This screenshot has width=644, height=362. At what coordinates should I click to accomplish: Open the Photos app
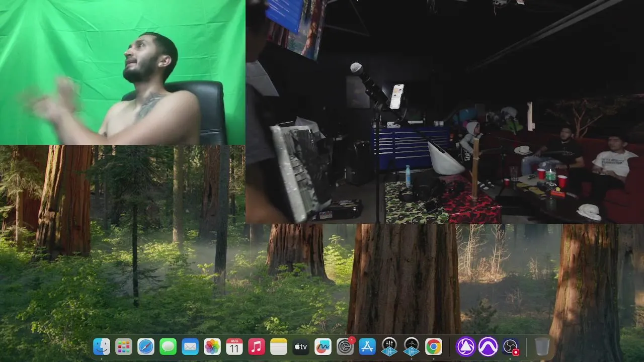tap(212, 346)
